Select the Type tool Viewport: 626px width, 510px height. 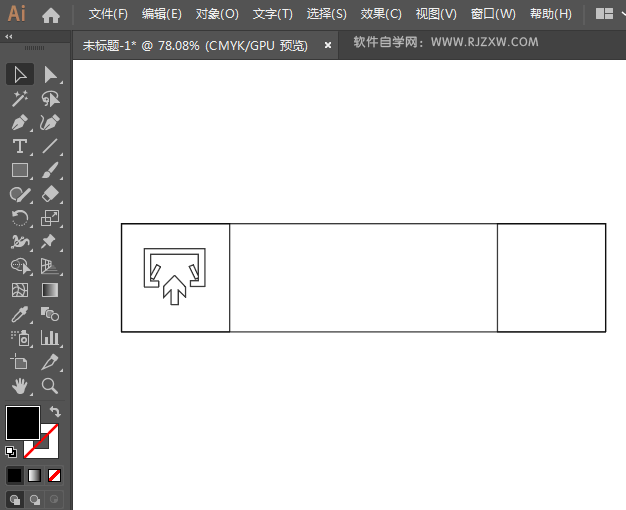point(20,146)
